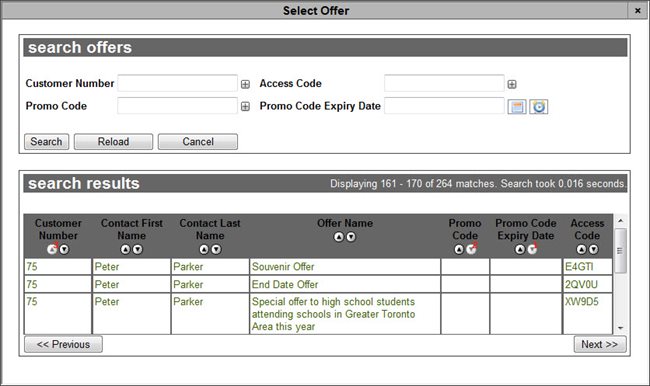
Task: Focus the Customer Number input field
Action: [x=177, y=83]
